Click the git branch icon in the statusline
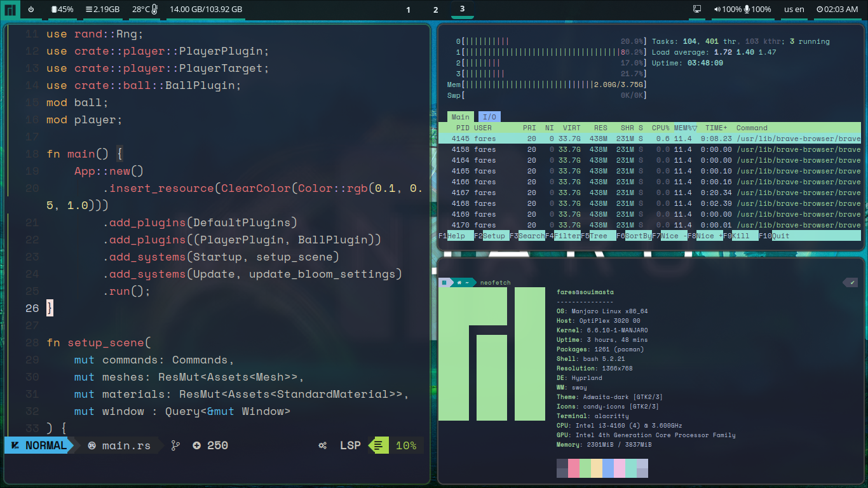The width and height of the screenshot is (868, 488). [x=175, y=445]
